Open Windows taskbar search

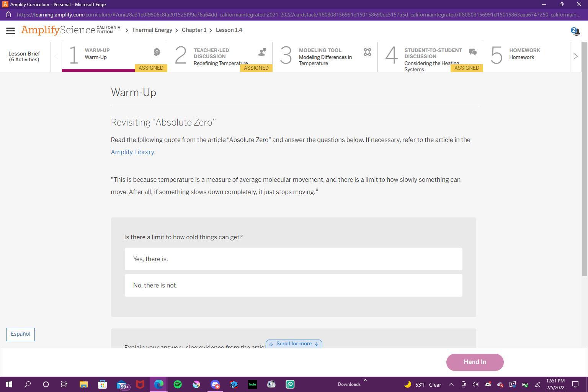click(28, 384)
